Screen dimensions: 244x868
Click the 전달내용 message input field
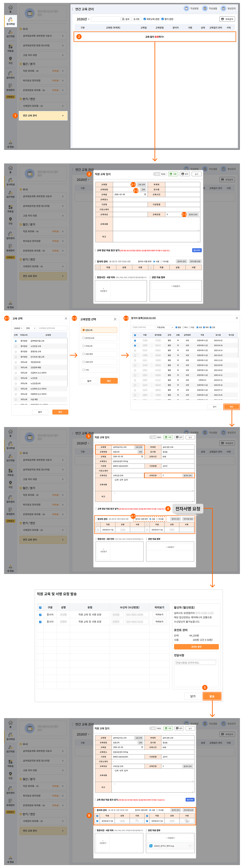[x=195, y=662]
